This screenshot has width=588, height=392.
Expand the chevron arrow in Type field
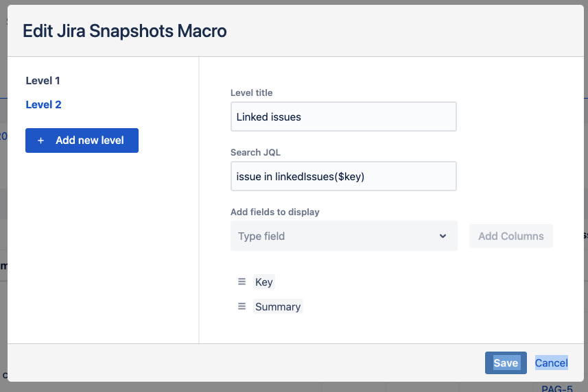pos(443,236)
